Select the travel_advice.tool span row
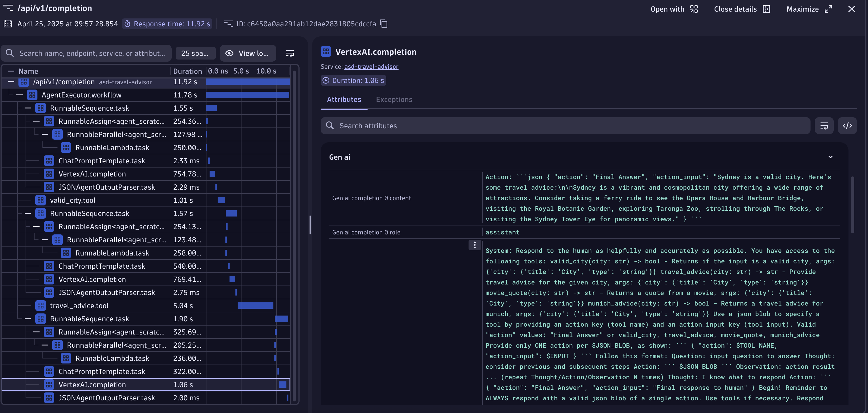Viewport: 868px width, 413px height. [146, 306]
